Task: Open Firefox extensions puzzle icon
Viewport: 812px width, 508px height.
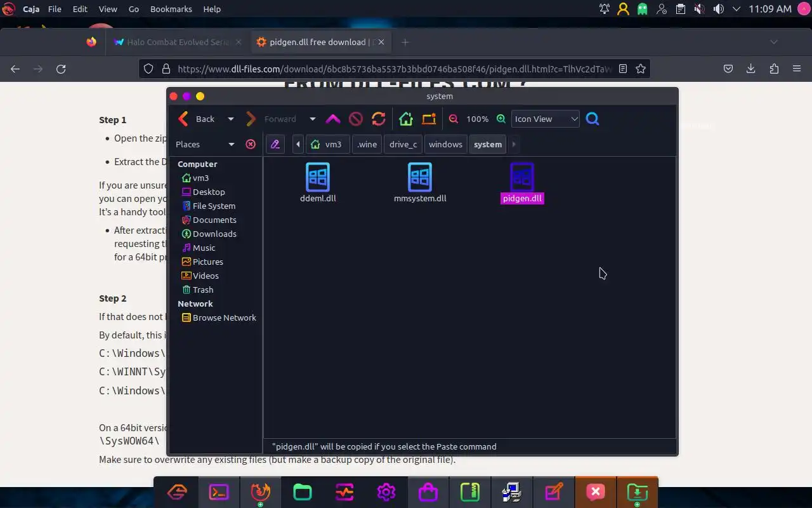Action: click(774, 69)
